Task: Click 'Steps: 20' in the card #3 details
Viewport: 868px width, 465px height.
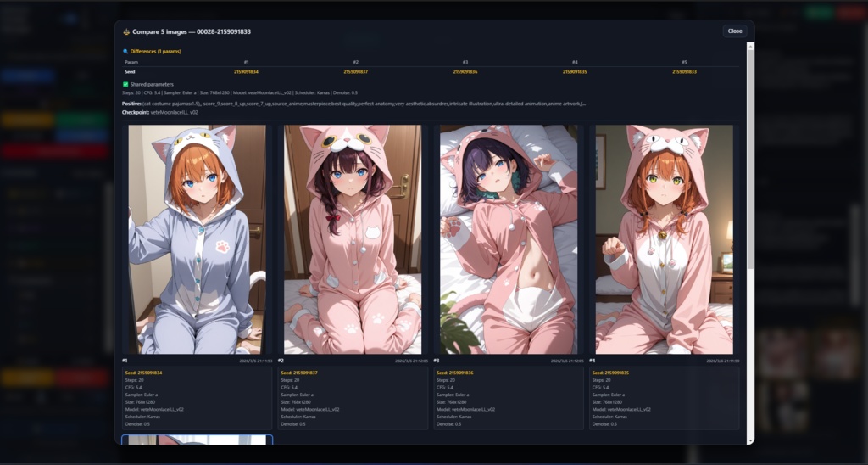Action: (x=445, y=380)
